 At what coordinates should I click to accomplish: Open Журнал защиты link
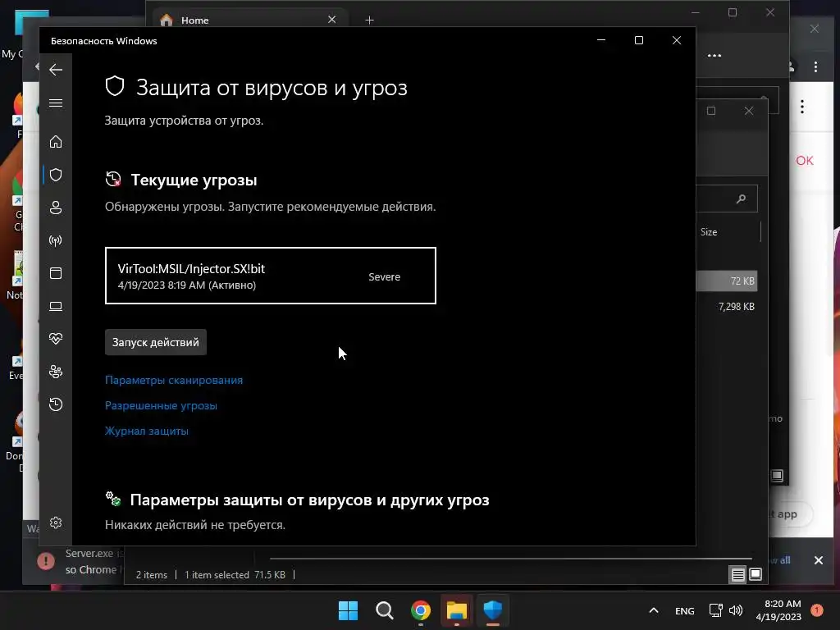[147, 431]
